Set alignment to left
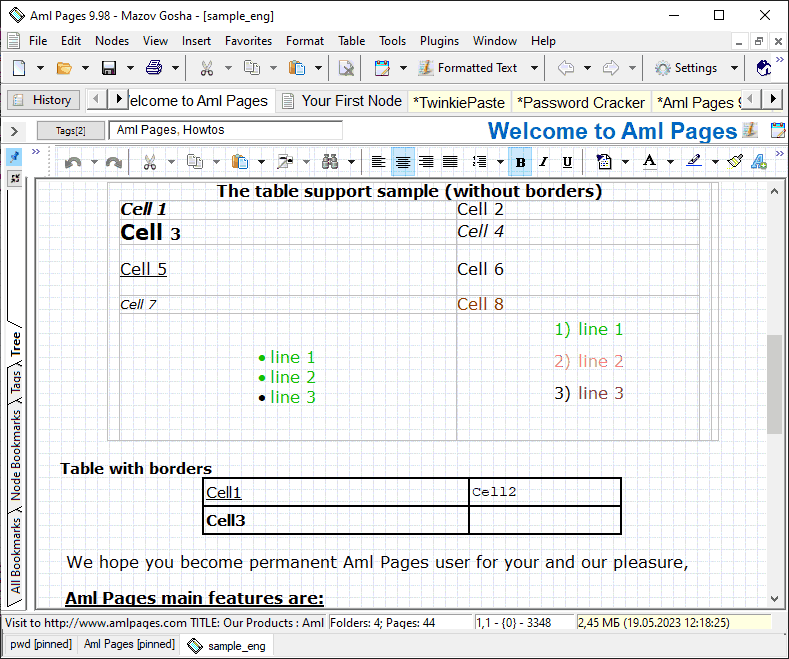 [x=378, y=162]
